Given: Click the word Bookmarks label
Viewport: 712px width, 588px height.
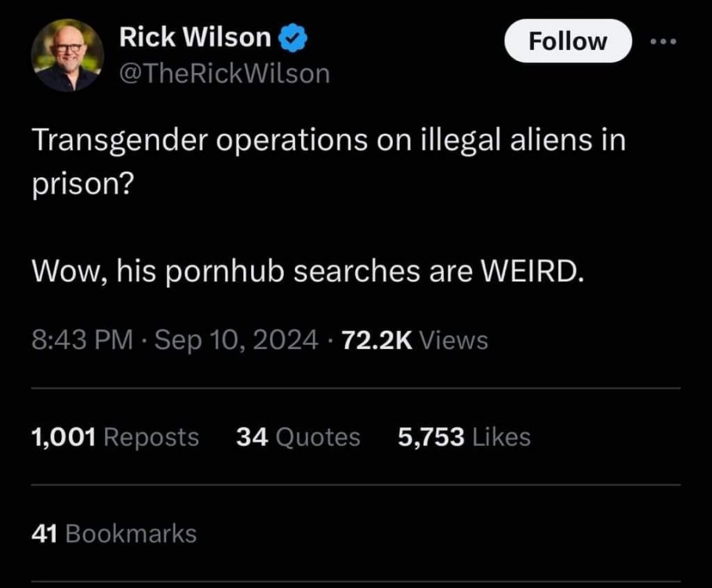Looking at the screenshot, I should (x=131, y=533).
